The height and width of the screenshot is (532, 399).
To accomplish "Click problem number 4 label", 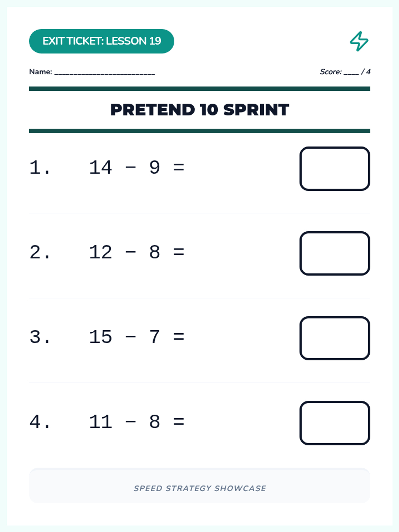I will click(x=40, y=422).
